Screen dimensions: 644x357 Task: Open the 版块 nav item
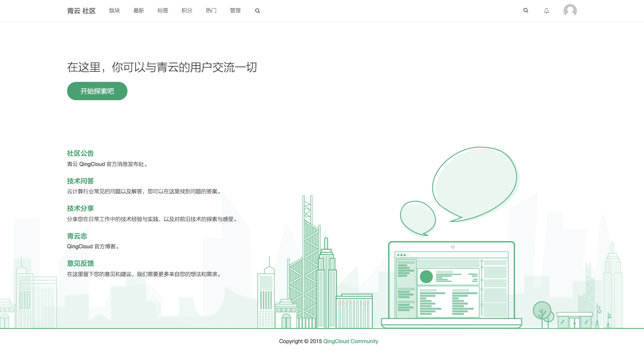(114, 11)
